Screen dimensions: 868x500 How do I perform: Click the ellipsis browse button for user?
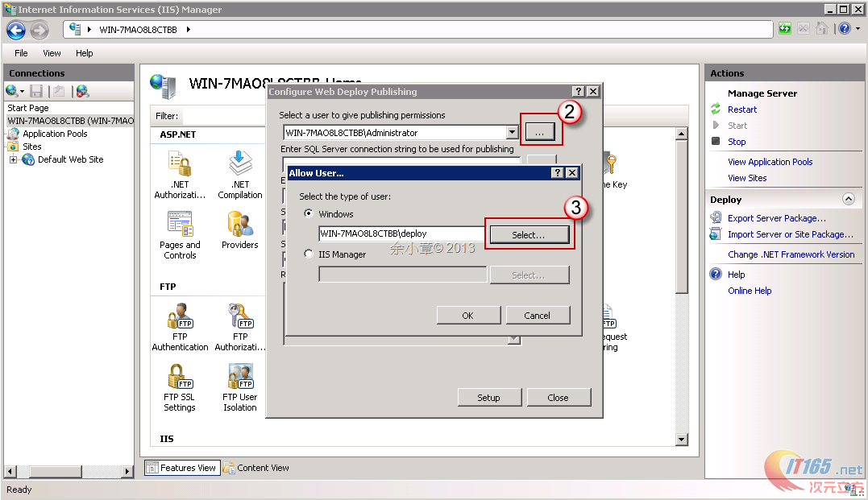[540, 132]
